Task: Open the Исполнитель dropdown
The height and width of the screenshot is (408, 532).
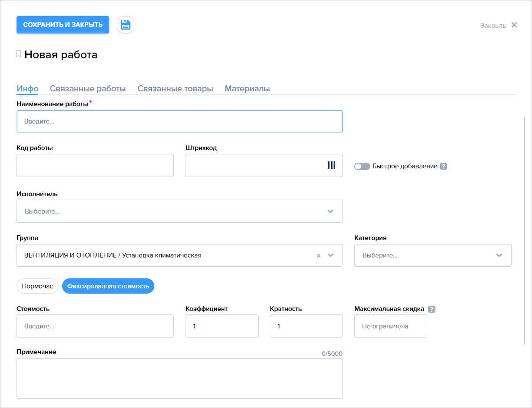Action: 180,211
